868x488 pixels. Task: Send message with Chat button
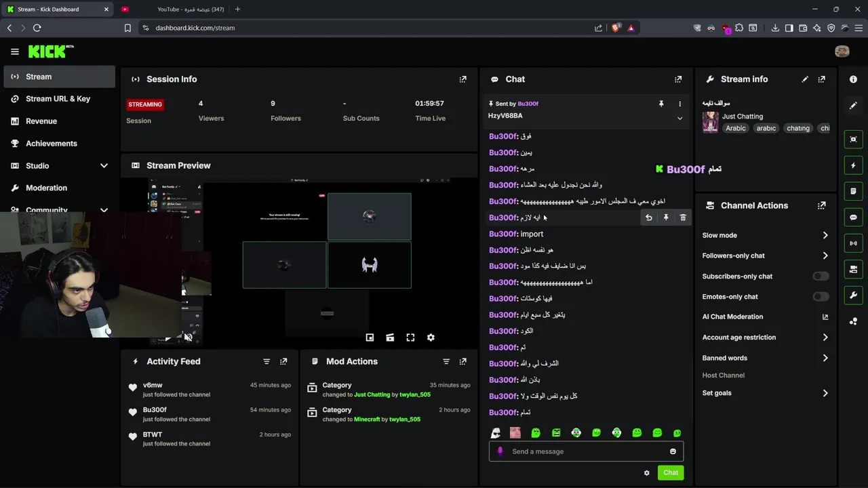(671, 473)
